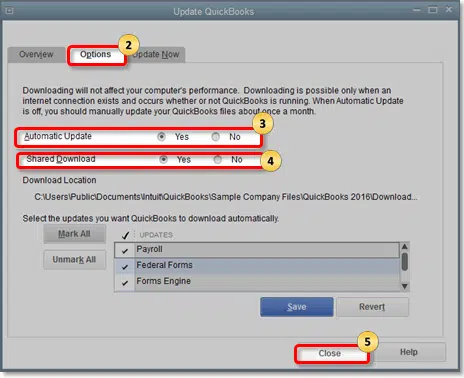The width and height of the screenshot is (464, 378).
Task: Click the checkmark column header above UPDATES
Action: tap(125, 235)
